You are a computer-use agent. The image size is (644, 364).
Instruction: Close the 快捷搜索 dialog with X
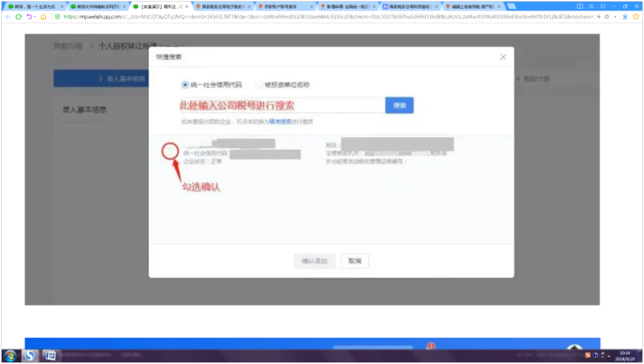point(503,57)
